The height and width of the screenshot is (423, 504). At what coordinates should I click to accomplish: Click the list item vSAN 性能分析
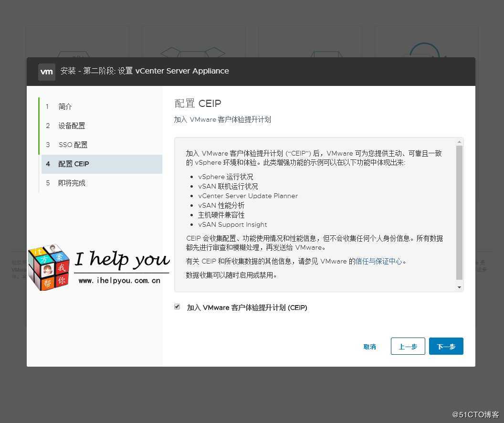[x=221, y=205]
